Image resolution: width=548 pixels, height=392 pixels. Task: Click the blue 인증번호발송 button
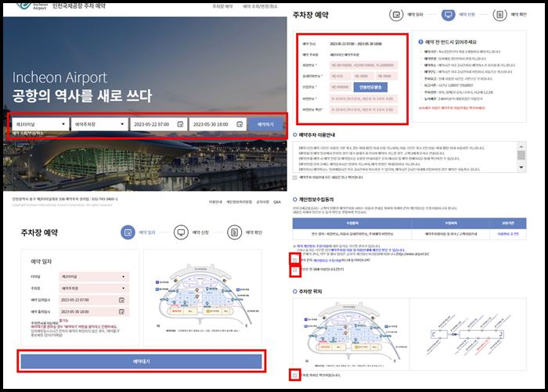(370, 87)
